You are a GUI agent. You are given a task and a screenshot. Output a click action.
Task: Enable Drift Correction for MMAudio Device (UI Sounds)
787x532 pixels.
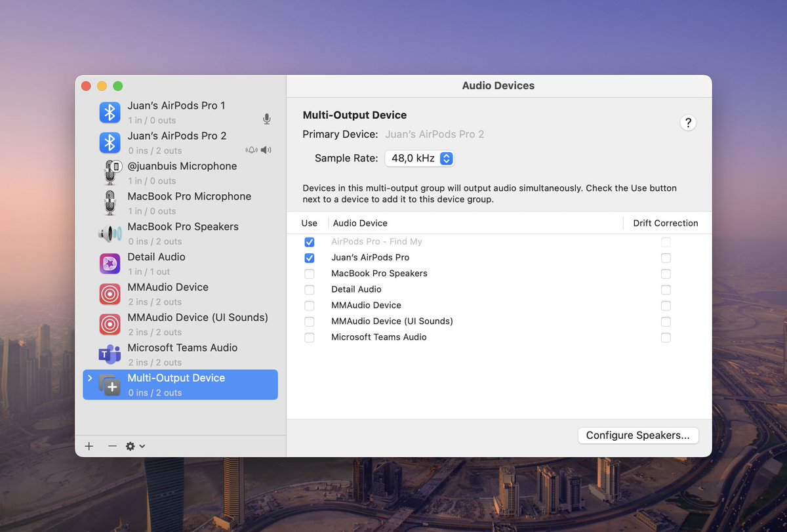[666, 321]
